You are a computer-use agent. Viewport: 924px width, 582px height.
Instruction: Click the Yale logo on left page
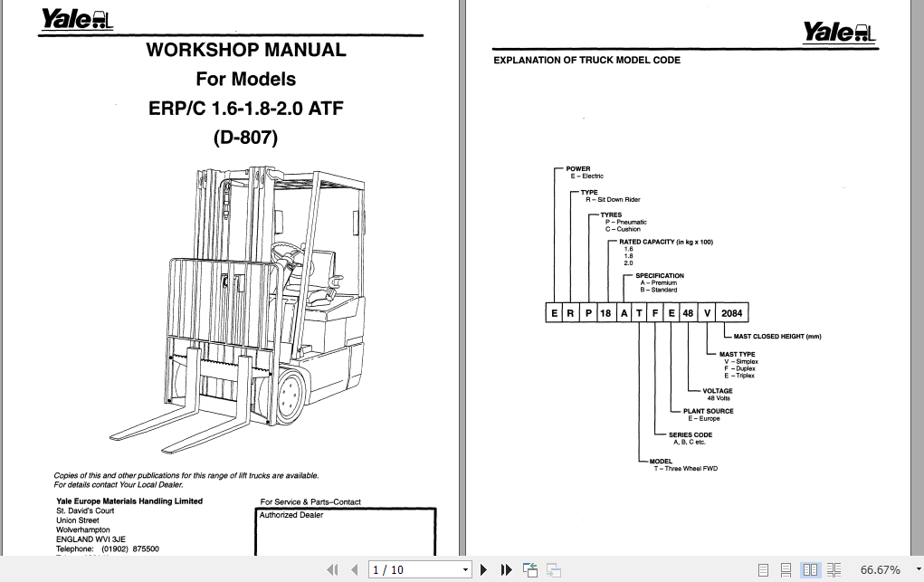[76, 19]
